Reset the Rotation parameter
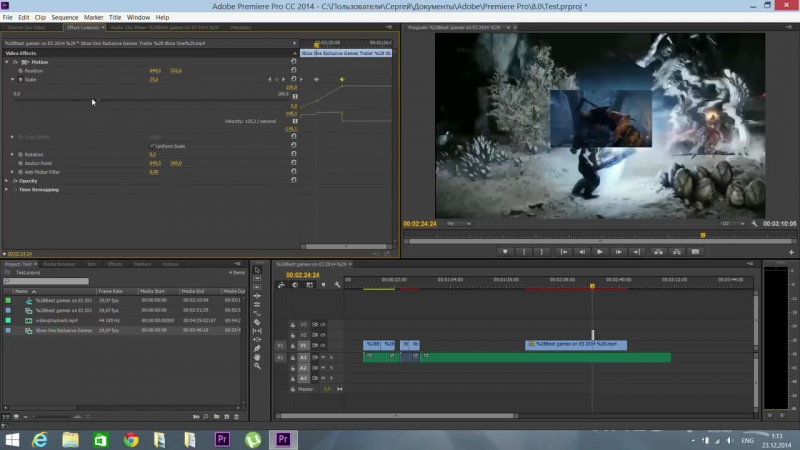The width and height of the screenshot is (800, 450). click(x=293, y=154)
